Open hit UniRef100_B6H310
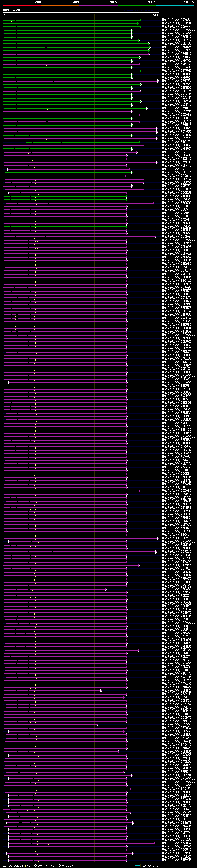 tap(177, 244)
